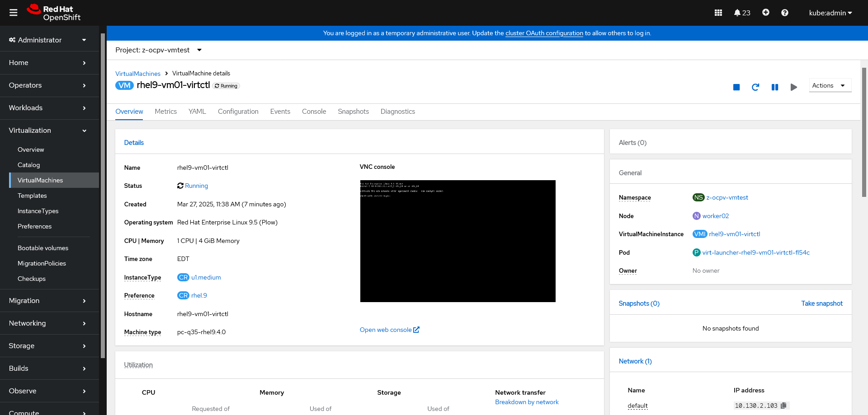Click the VNC console preview thumbnail
The width and height of the screenshot is (868, 415).
(x=458, y=241)
